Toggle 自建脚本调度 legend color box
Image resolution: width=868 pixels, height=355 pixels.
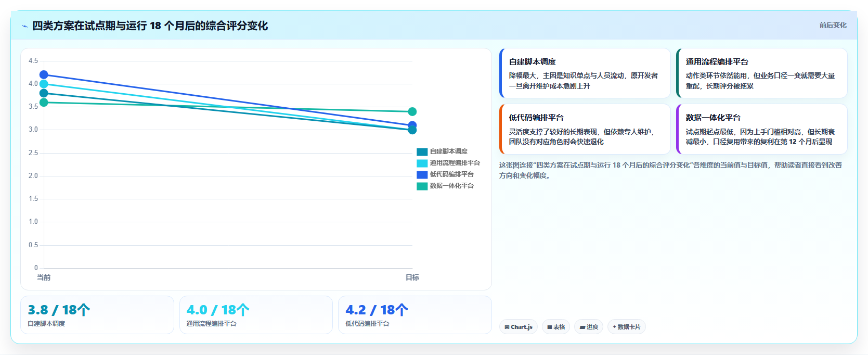422,151
